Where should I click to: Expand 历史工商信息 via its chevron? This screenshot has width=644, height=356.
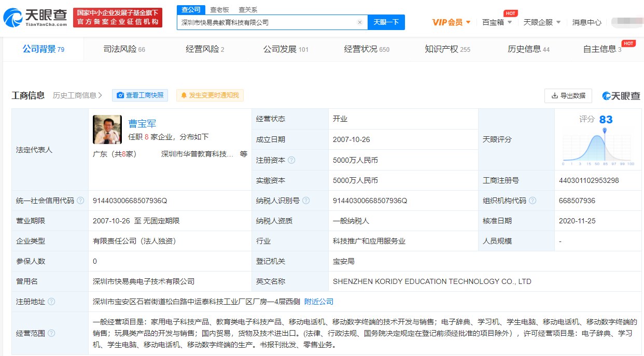tap(100, 95)
